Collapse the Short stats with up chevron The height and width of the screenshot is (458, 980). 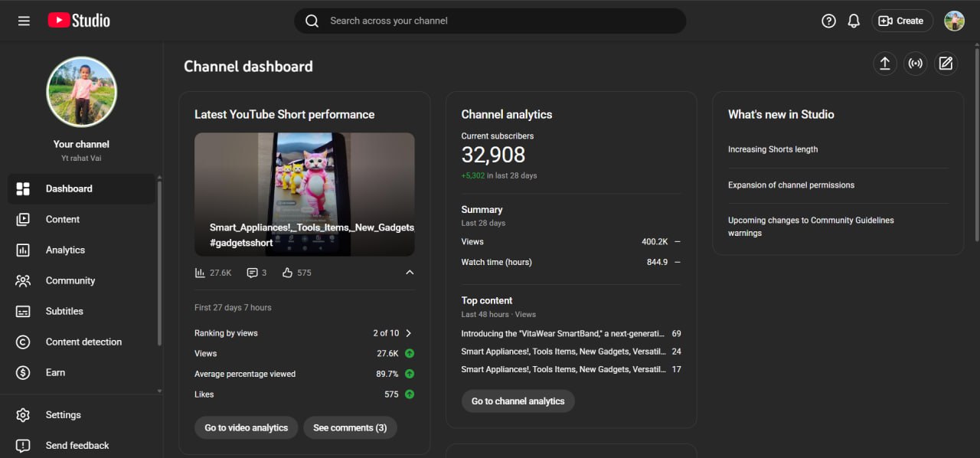(x=410, y=273)
